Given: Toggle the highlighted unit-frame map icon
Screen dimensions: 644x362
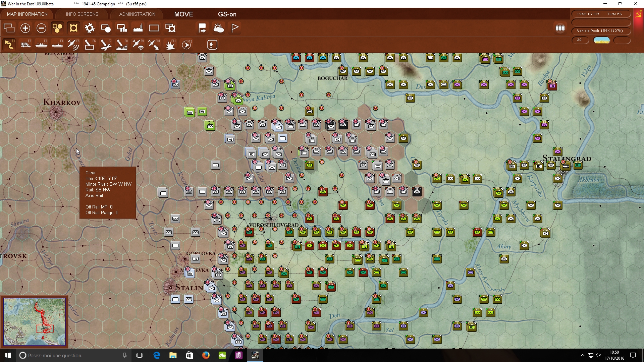Looking at the screenshot, I should pyautogui.click(x=73, y=28).
